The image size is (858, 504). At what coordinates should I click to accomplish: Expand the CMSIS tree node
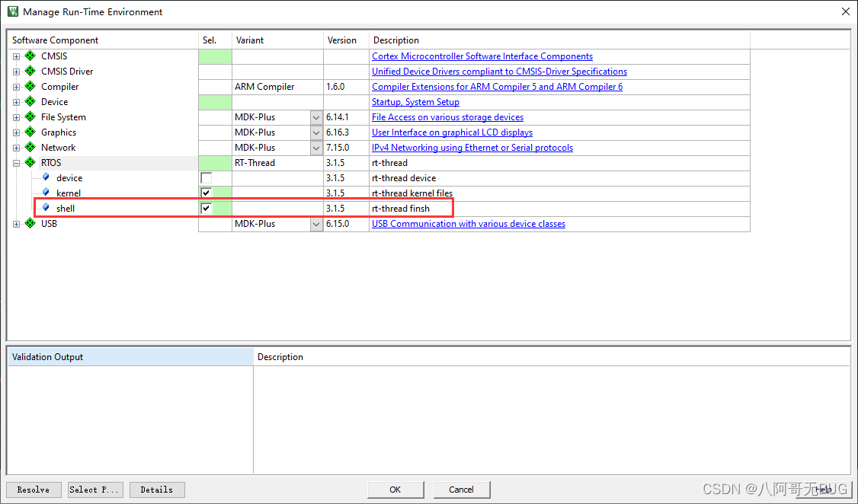(16, 56)
